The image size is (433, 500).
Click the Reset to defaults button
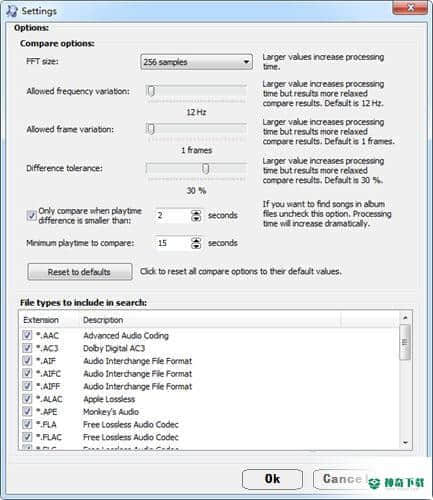79,272
